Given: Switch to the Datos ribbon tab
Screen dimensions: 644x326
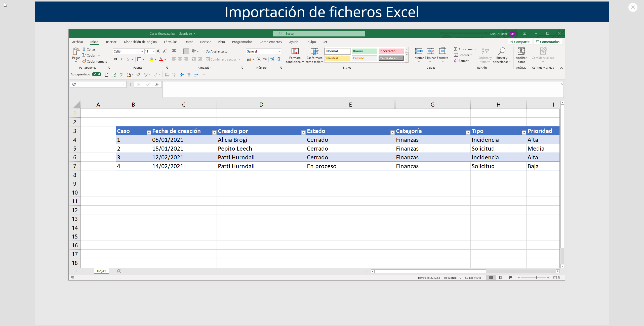Looking at the screenshot, I should tap(189, 42).
